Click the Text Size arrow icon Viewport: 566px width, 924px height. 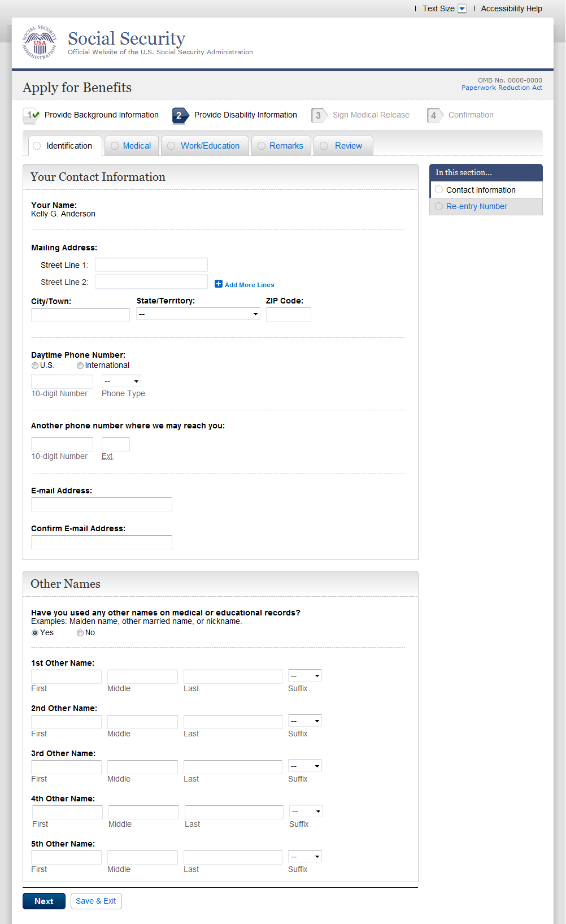[462, 8]
